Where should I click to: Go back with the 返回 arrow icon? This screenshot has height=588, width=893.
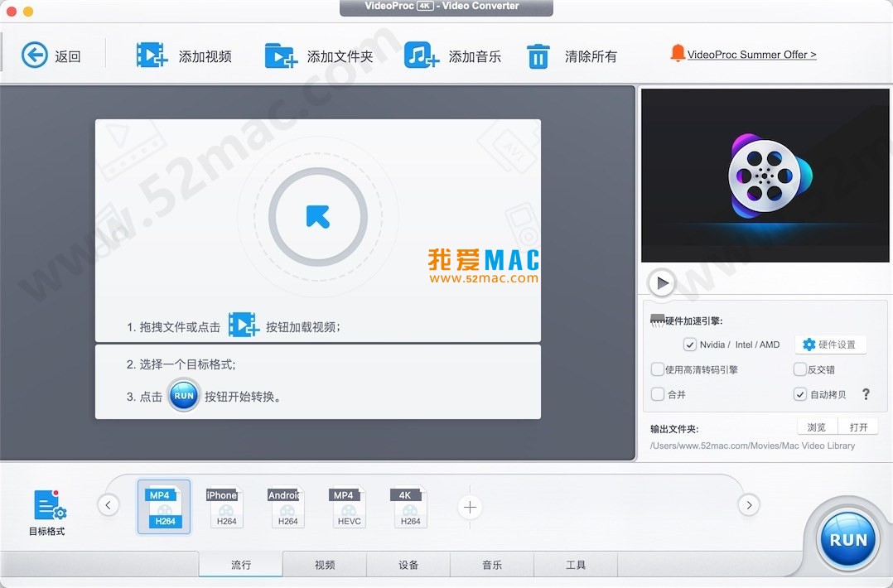[35, 55]
